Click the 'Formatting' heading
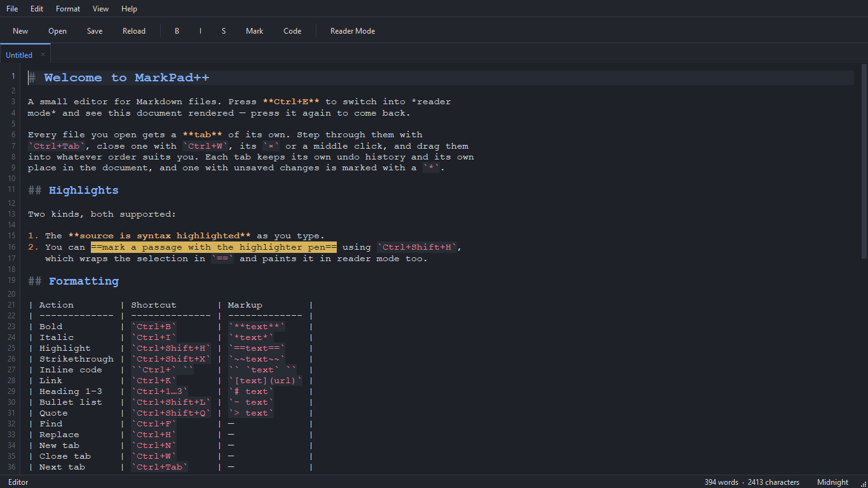The height and width of the screenshot is (488, 868). 83,281
